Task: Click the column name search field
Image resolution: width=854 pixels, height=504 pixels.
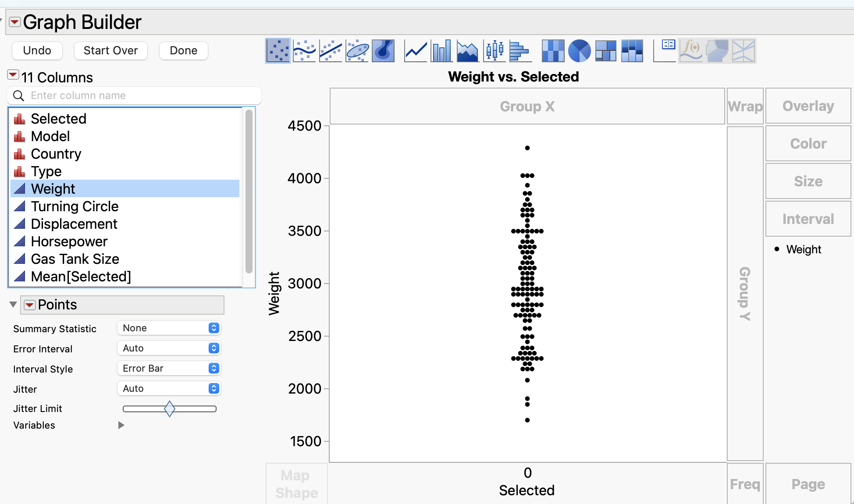Action: pyautogui.click(x=140, y=96)
